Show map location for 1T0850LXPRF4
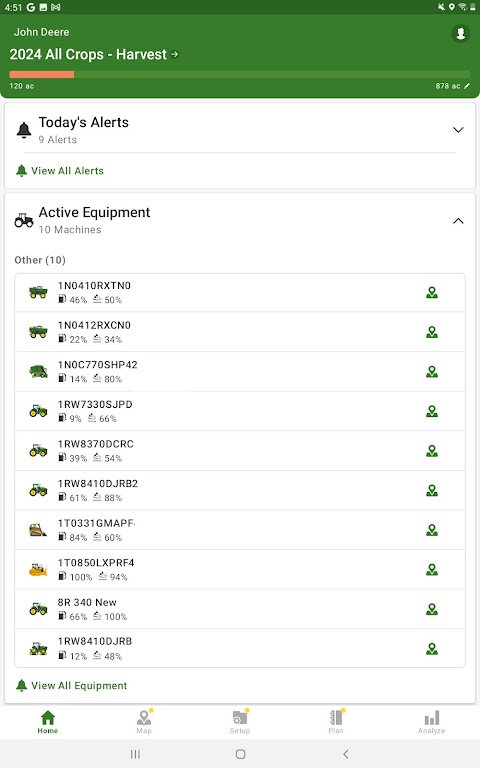 pos(432,570)
